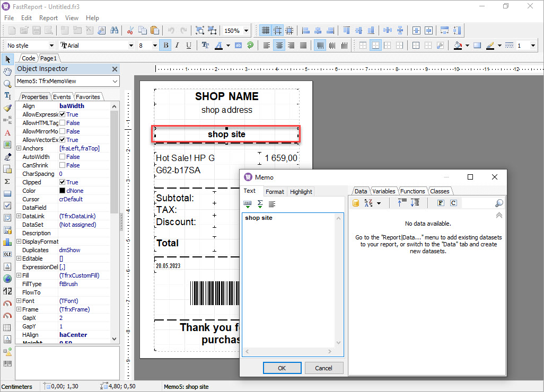Click Align left text icon
544x392 pixels.
(x=267, y=46)
